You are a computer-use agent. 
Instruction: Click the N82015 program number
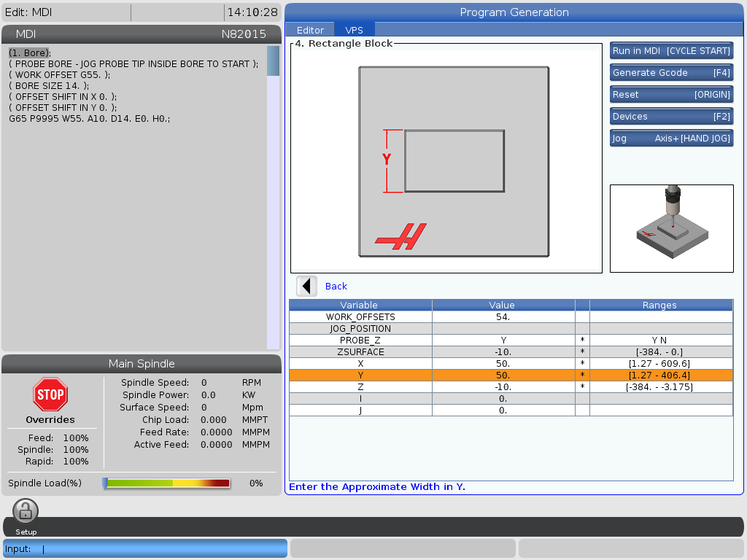tap(244, 34)
